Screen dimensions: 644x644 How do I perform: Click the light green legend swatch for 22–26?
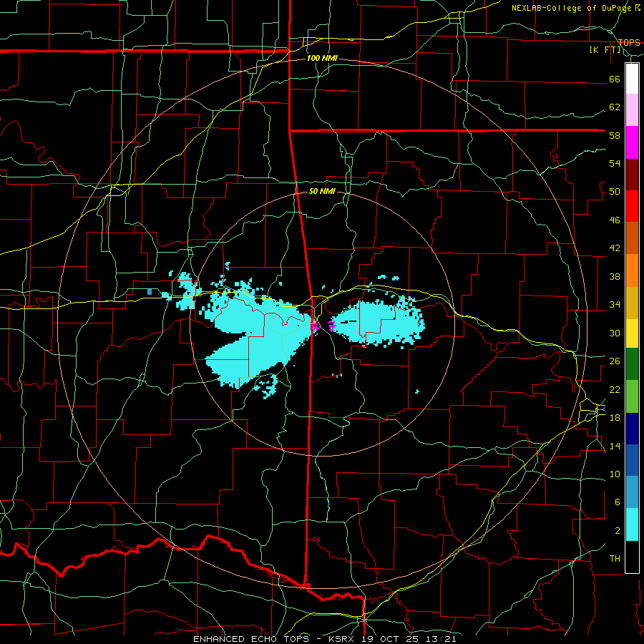[632, 396]
